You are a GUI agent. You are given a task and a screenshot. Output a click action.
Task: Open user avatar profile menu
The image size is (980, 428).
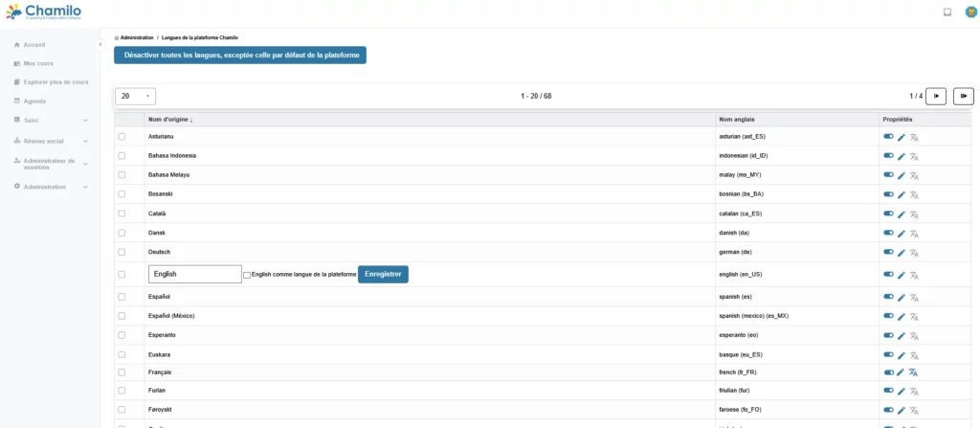click(x=970, y=11)
